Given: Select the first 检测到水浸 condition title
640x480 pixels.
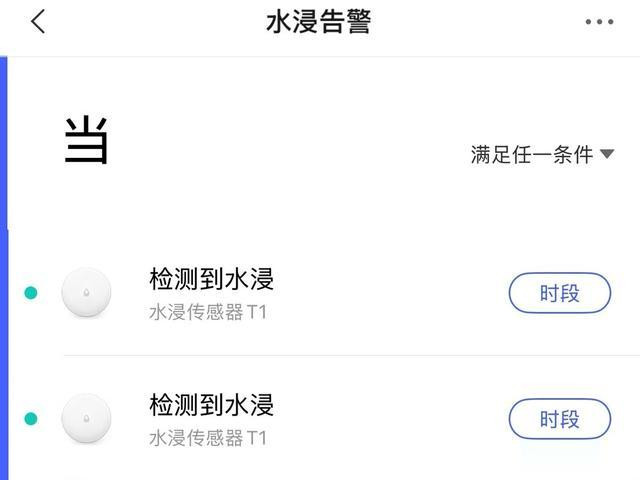Looking at the screenshot, I should [211, 279].
